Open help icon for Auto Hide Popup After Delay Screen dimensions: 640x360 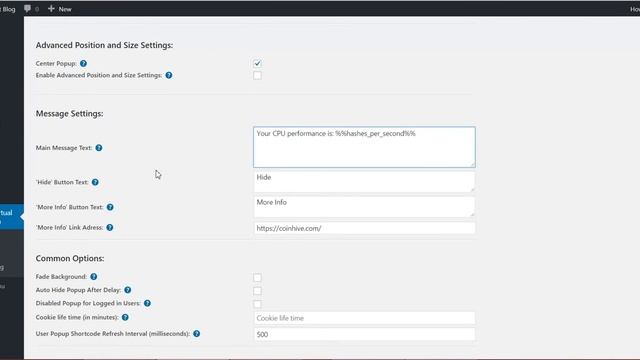tap(128, 290)
